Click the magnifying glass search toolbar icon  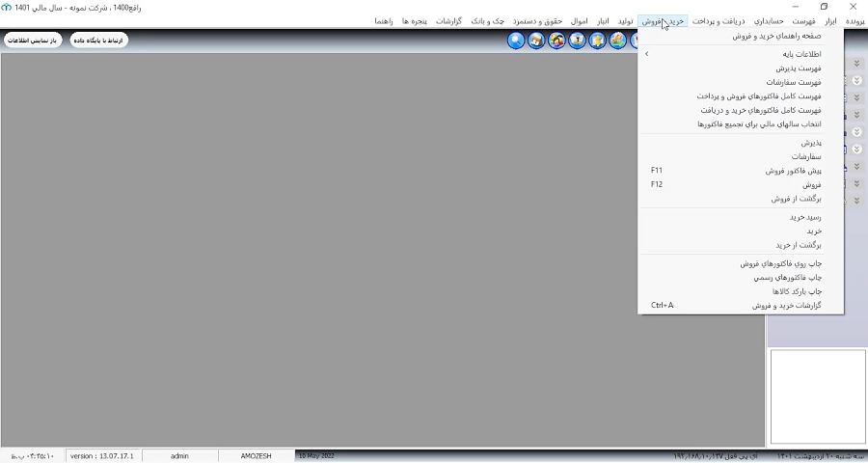click(516, 41)
